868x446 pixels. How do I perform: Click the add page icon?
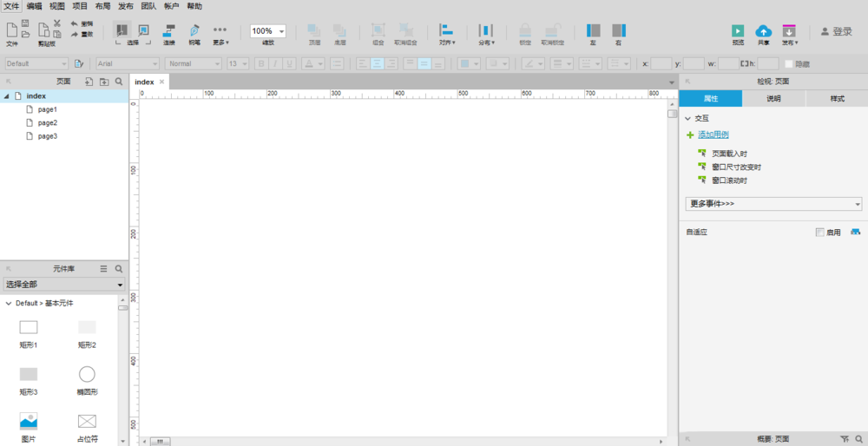(89, 82)
